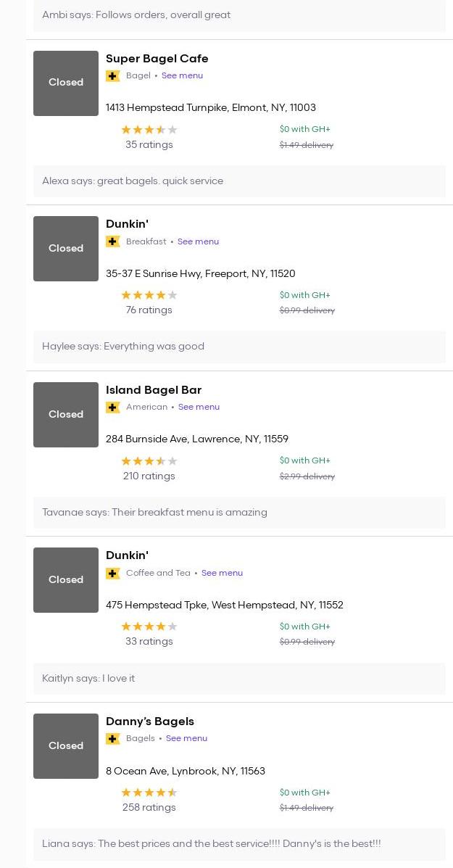Click the GH+ badge icon for Danny's Bagels
Viewport: 453px width, 868px height.
point(112,739)
